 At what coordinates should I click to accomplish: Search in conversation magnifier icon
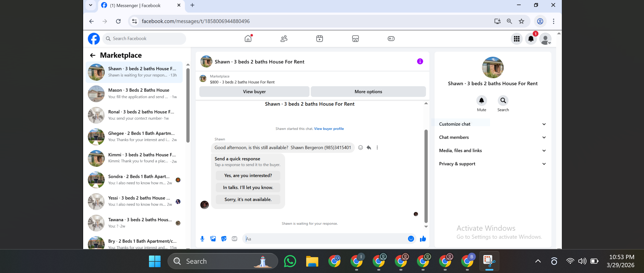click(x=503, y=101)
